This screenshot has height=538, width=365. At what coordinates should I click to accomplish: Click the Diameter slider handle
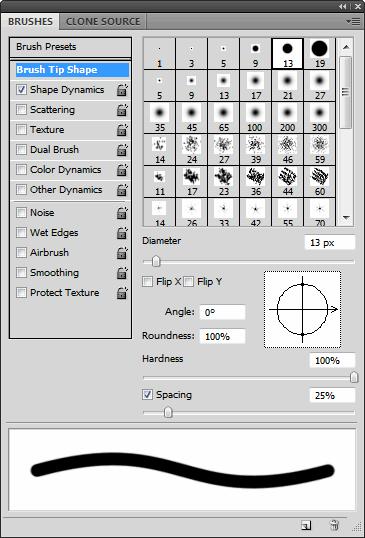click(x=156, y=262)
